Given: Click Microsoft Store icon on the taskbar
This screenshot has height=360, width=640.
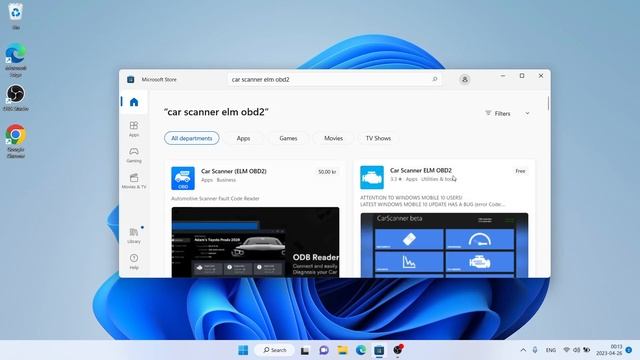Looking at the screenshot, I should point(379,350).
